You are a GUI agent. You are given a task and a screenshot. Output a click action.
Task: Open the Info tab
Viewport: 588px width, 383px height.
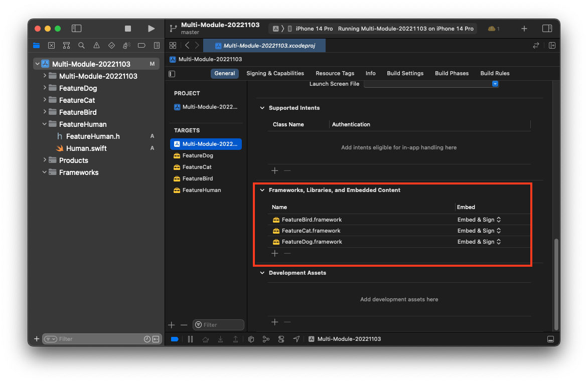(370, 74)
